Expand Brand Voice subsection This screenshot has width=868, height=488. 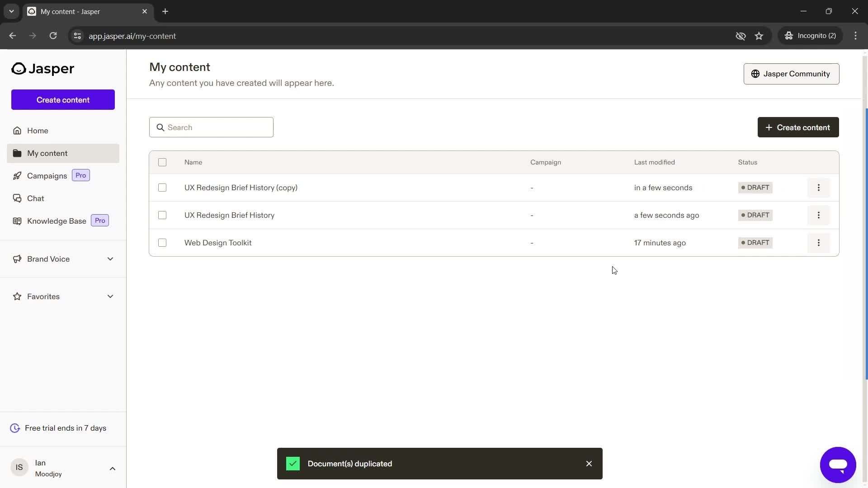(x=110, y=258)
